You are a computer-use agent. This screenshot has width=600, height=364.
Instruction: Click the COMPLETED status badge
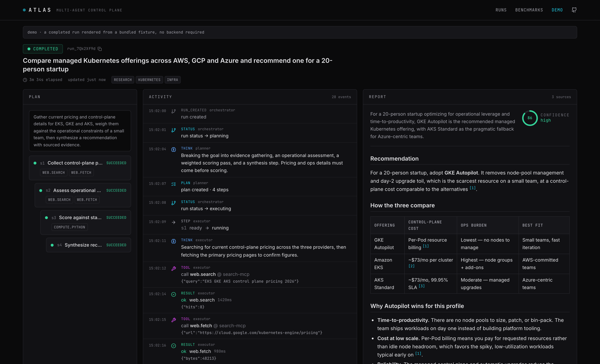pos(43,49)
